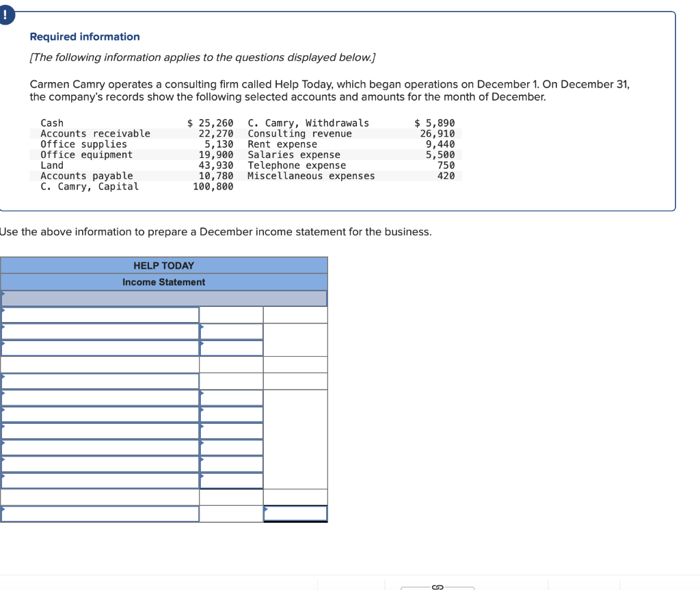Click the '750' amount
Viewport: 700px width, 590px height.
click(446, 165)
